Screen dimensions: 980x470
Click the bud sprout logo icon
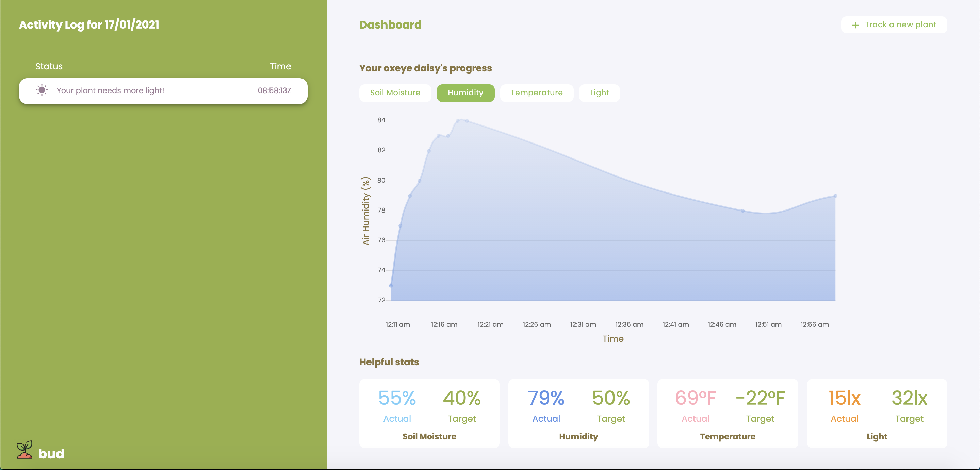[25, 450]
